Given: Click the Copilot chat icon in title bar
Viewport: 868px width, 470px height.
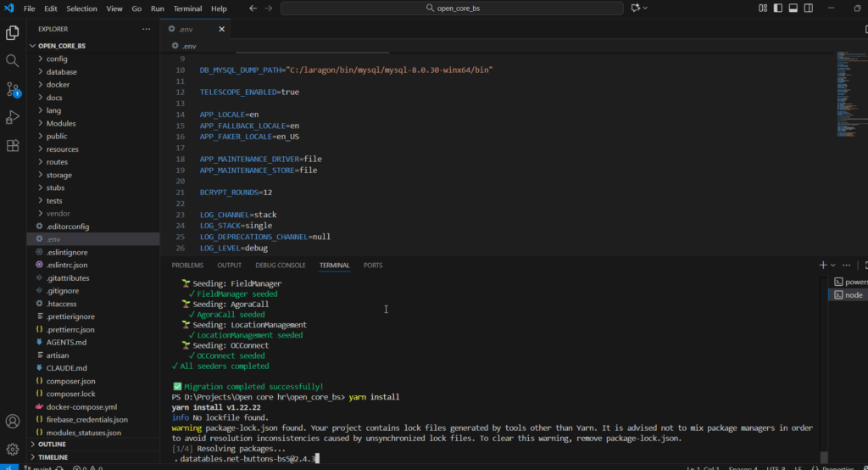Looking at the screenshot, I should pyautogui.click(x=636, y=8).
